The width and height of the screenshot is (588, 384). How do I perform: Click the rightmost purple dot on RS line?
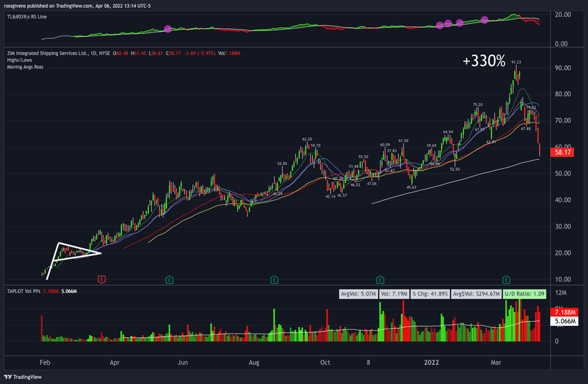coord(484,20)
